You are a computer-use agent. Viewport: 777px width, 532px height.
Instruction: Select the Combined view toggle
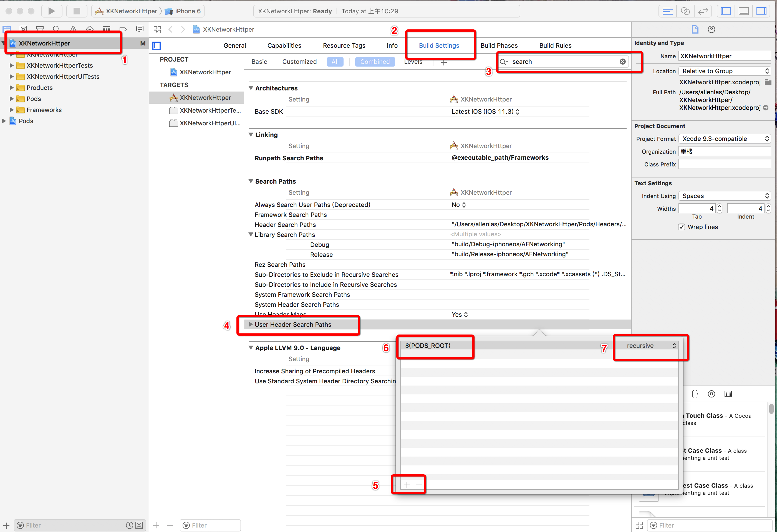point(374,62)
